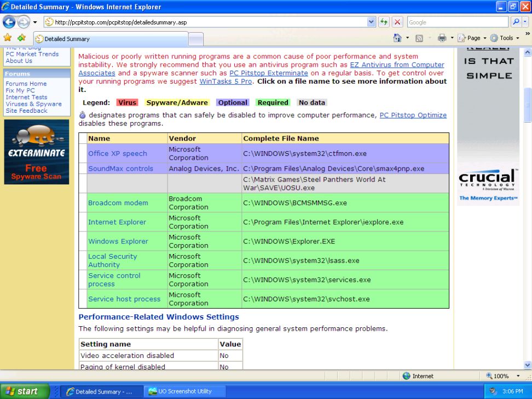Click the RSS feeds icon
This screenshot has width=532, height=399.
click(x=419, y=38)
